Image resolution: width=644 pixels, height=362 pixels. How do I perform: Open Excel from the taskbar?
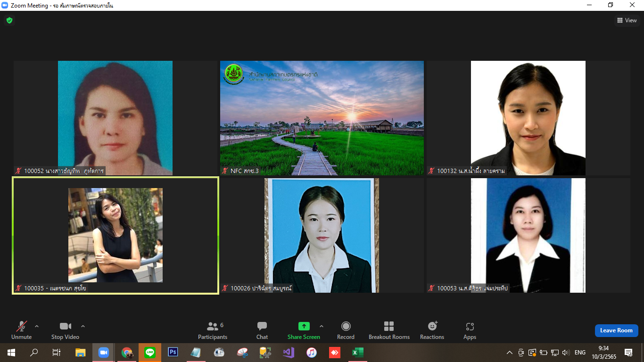tap(358, 352)
